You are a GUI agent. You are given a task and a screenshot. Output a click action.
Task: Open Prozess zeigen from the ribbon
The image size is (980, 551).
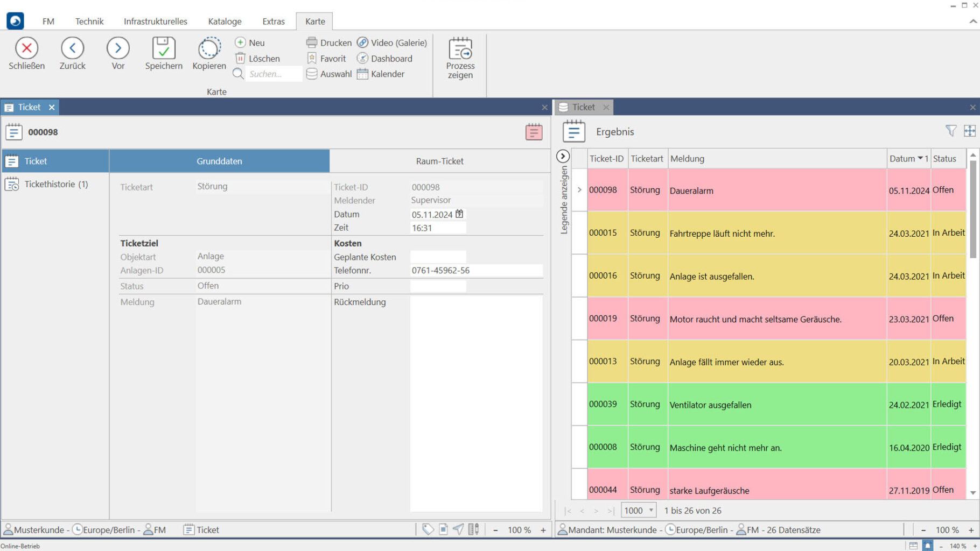tap(460, 58)
